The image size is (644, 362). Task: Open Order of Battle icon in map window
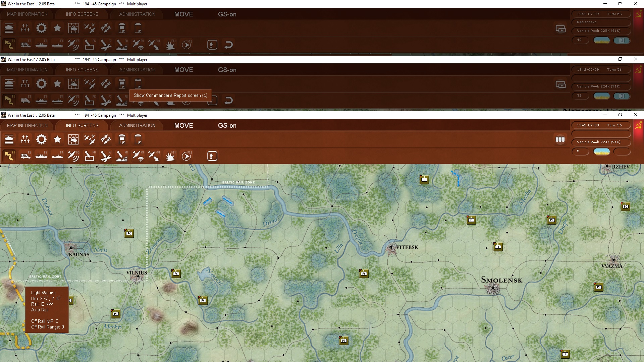tap(9, 139)
